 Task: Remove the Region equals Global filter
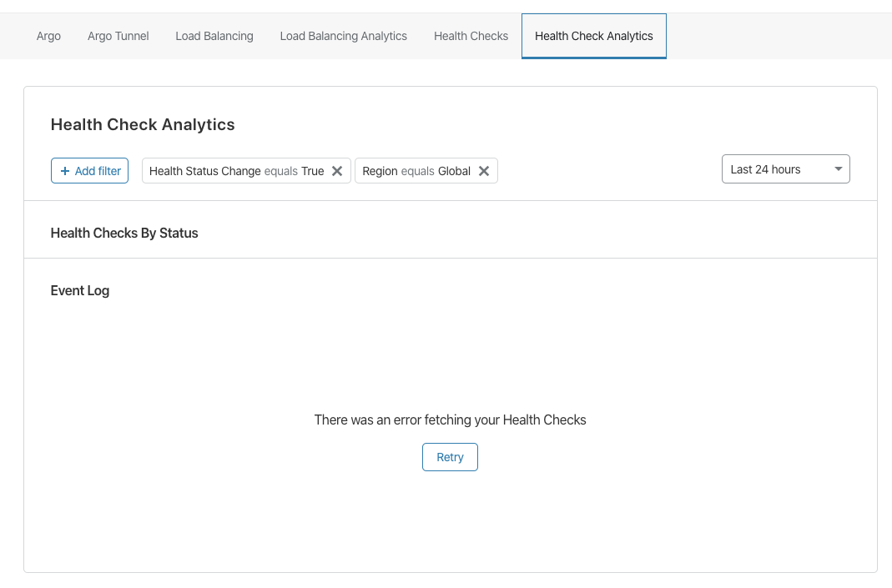point(483,171)
